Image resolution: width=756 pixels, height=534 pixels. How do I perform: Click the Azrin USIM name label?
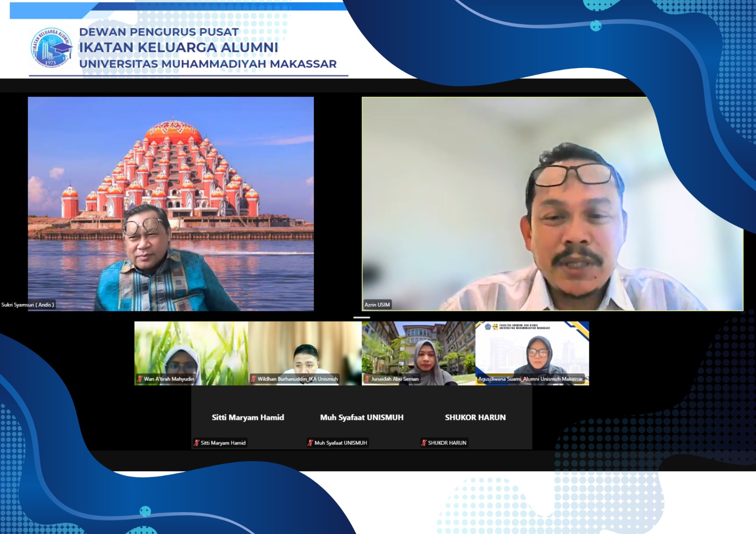point(377,305)
